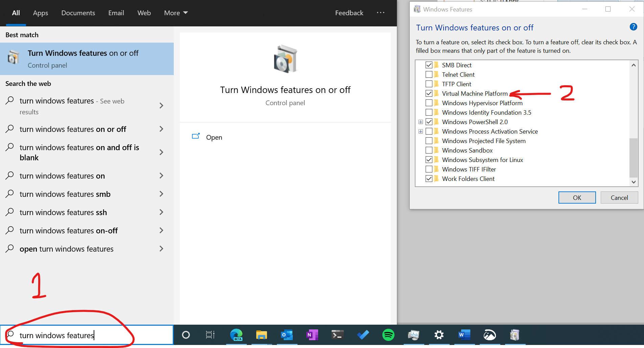Switch to the Documents search tab
The height and width of the screenshot is (348, 644).
(78, 13)
